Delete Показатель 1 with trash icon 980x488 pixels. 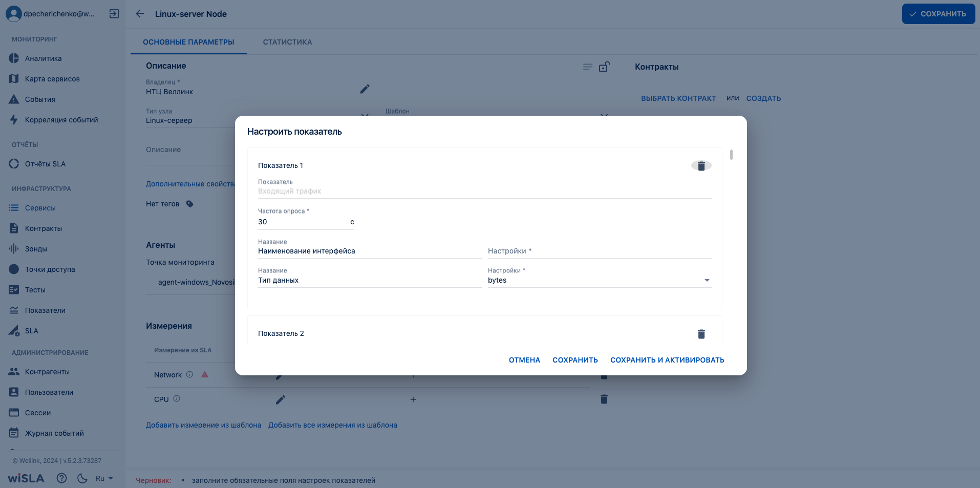[x=701, y=166]
